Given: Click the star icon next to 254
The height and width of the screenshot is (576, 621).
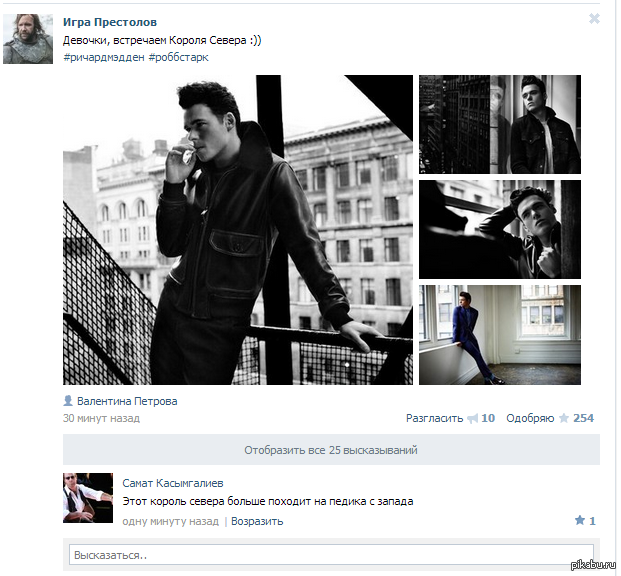Looking at the screenshot, I should [563, 419].
